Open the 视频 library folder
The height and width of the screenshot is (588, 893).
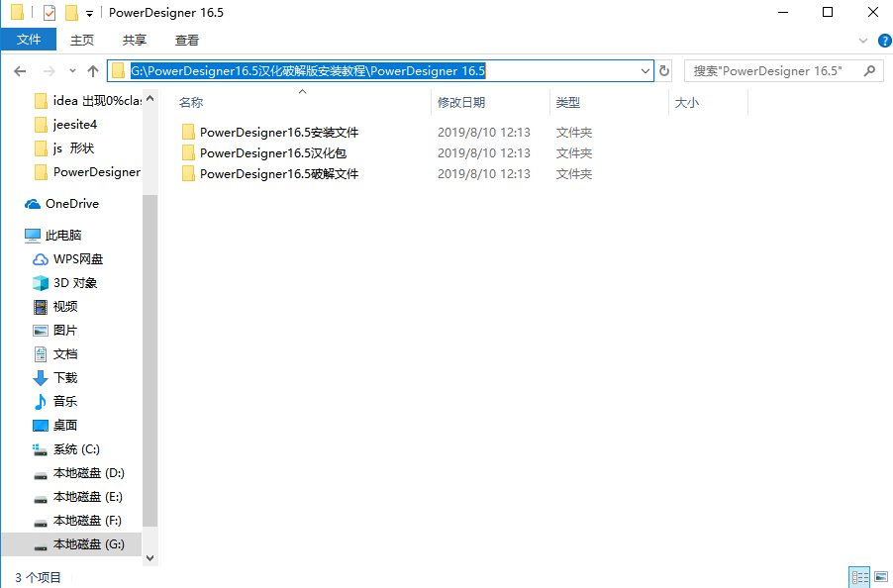tap(55, 307)
